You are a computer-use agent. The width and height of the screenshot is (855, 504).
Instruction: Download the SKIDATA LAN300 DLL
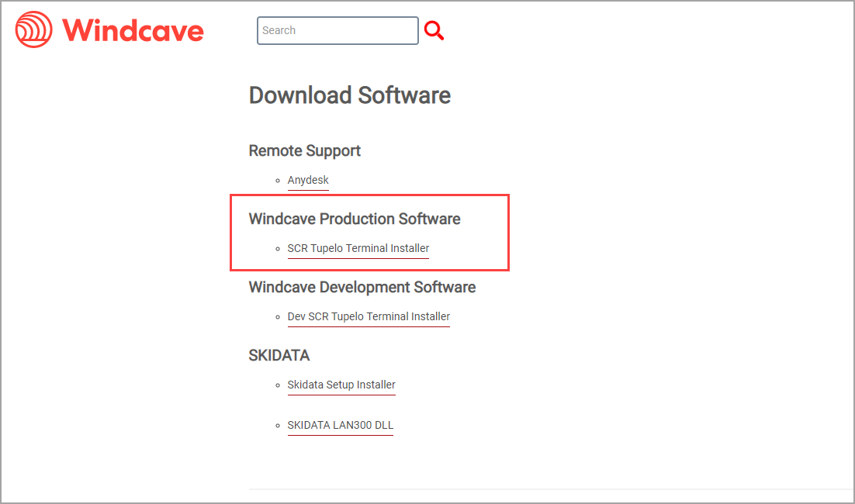tap(341, 425)
